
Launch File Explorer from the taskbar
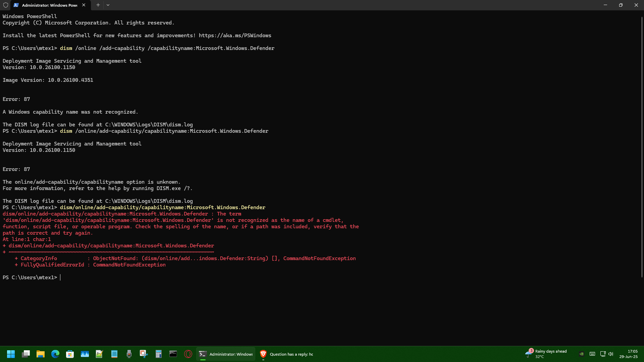click(x=41, y=354)
